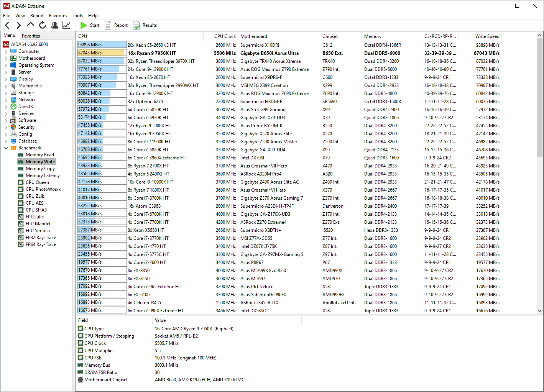Select the 24x Core i9-13900K HT row

click(289, 69)
